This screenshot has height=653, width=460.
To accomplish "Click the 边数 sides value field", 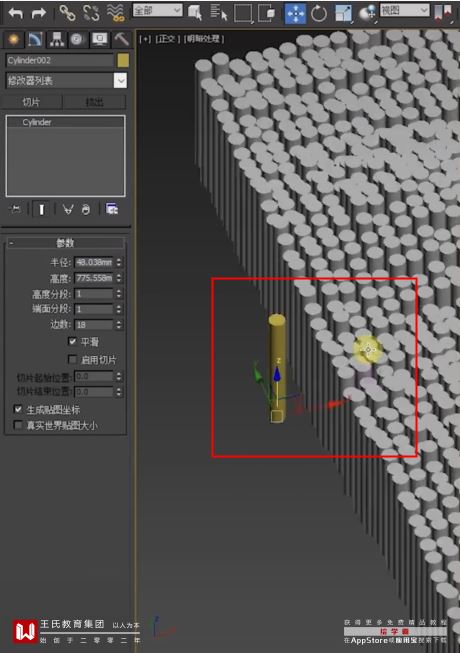I will point(94,324).
